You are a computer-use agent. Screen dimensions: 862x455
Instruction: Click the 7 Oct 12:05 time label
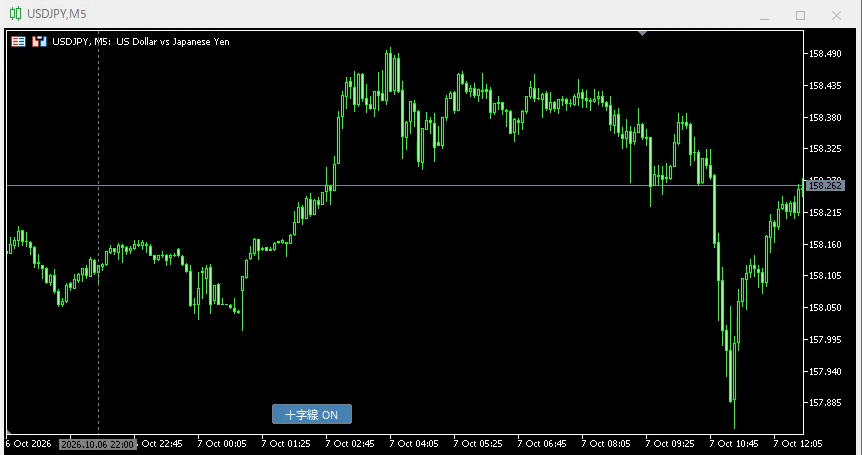click(798, 443)
